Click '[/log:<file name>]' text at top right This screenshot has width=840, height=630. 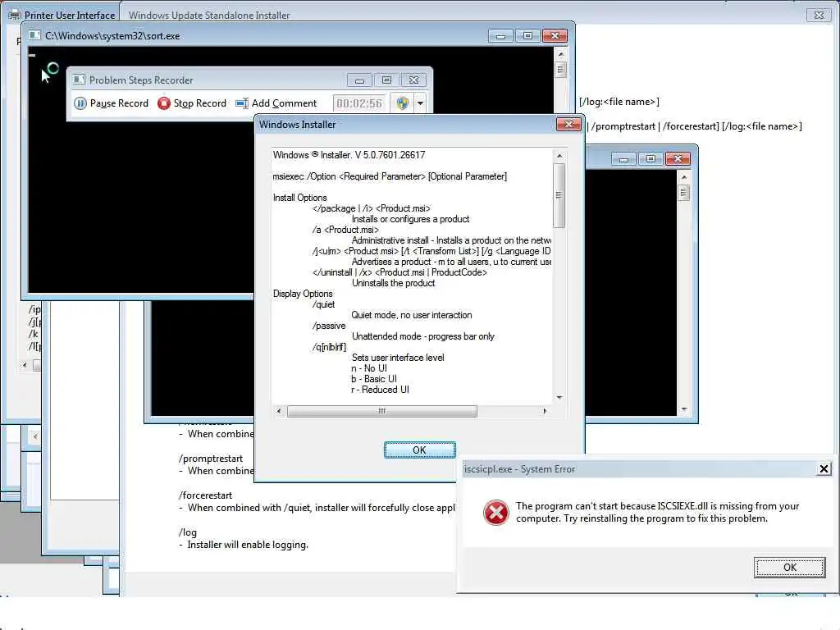(619, 101)
